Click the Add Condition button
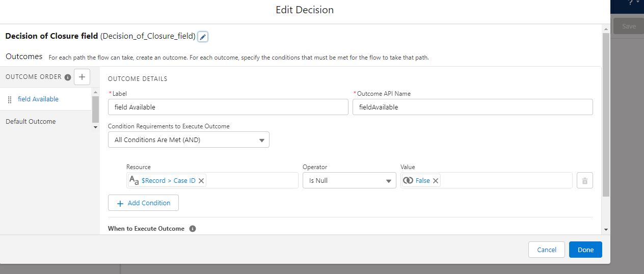 point(143,203)
